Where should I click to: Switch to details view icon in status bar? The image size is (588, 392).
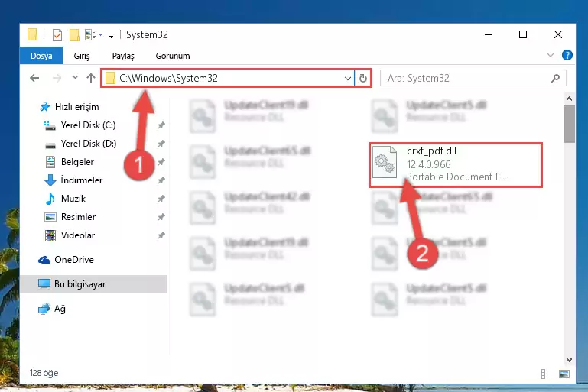coord(547,374)
